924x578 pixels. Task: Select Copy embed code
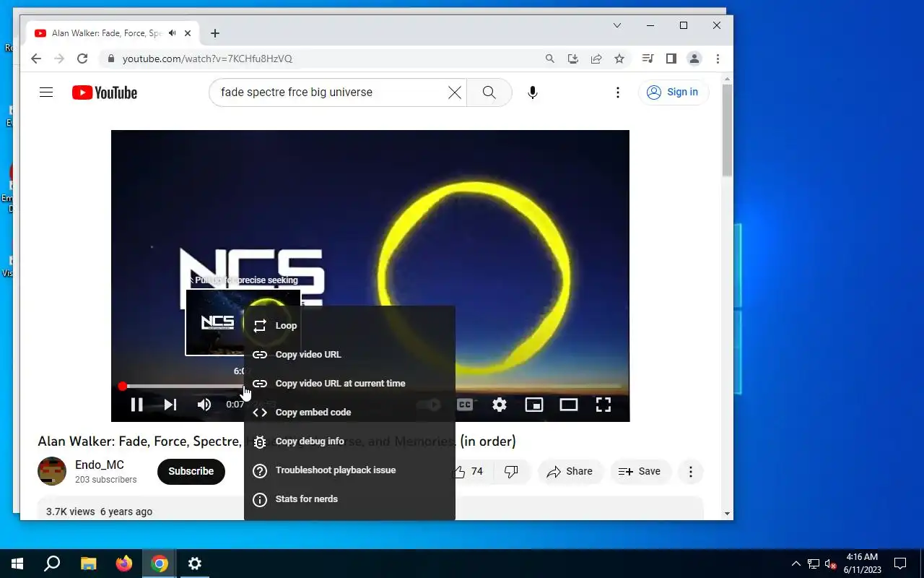coord(349,412)
